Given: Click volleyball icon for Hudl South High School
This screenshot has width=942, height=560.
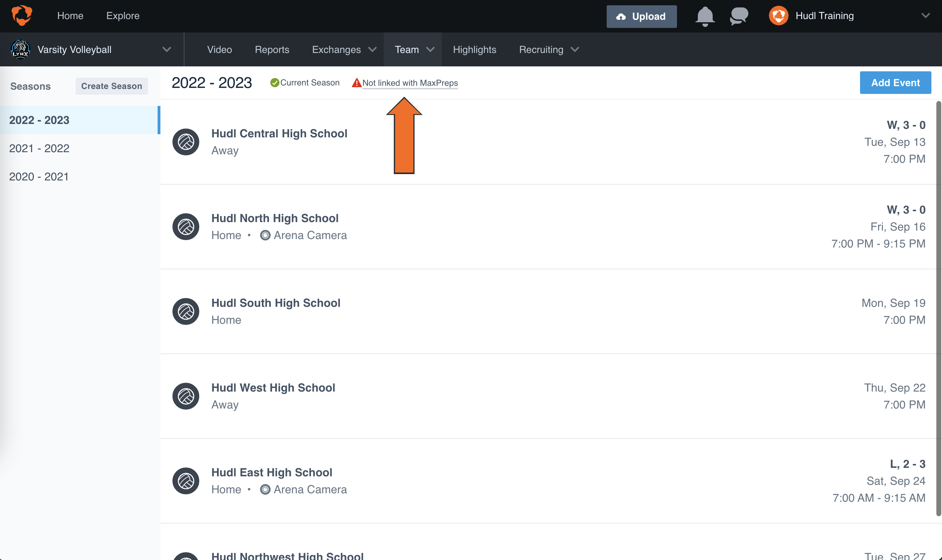Looking at the screenshot, I should pyautogui.click(x=186, y=311).
